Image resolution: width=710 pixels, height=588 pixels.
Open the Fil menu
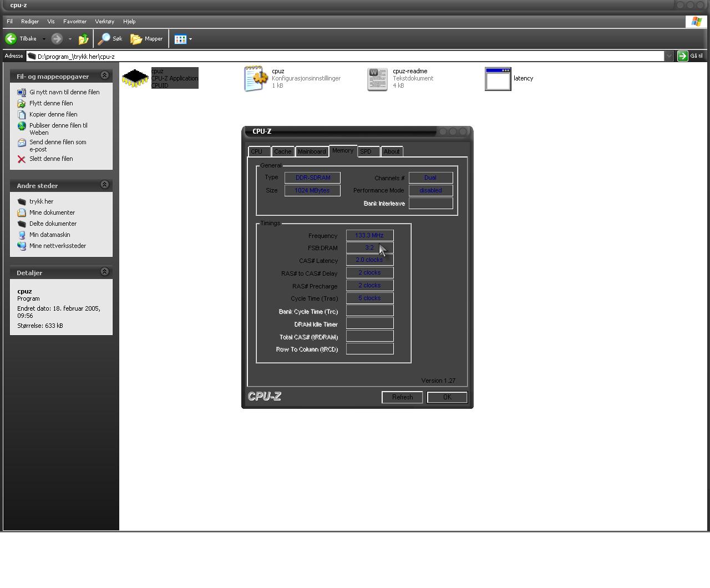[x=9, y=22]
